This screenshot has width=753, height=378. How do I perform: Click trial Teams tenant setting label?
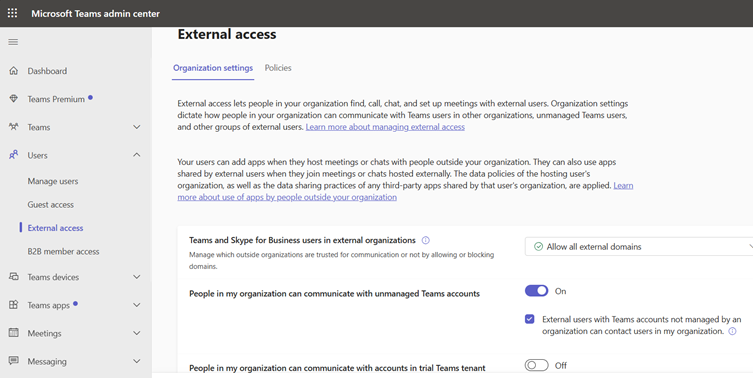point(337,368)
